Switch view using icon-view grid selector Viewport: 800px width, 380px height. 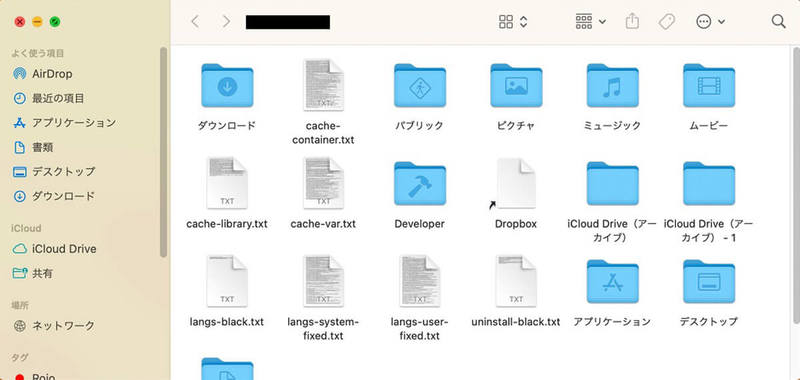[x=513, y=21]
